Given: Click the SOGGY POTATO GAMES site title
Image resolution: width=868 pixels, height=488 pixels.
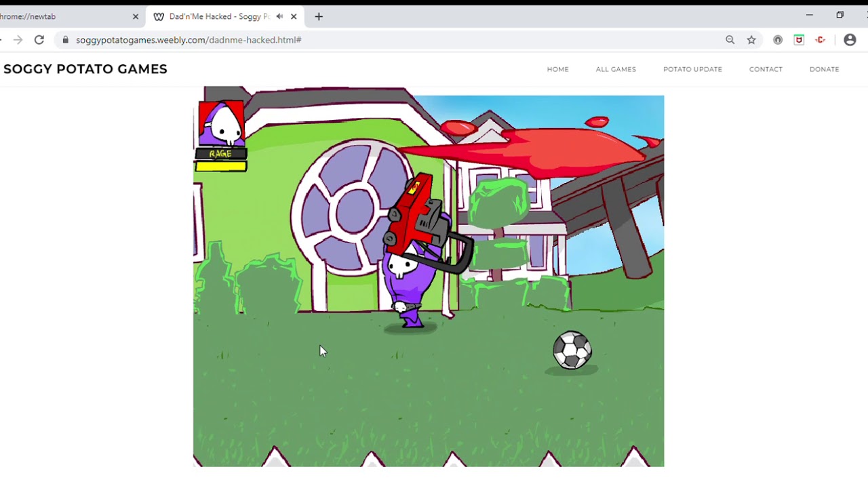Looking at the screenshot, I should (x=85, y=69).
